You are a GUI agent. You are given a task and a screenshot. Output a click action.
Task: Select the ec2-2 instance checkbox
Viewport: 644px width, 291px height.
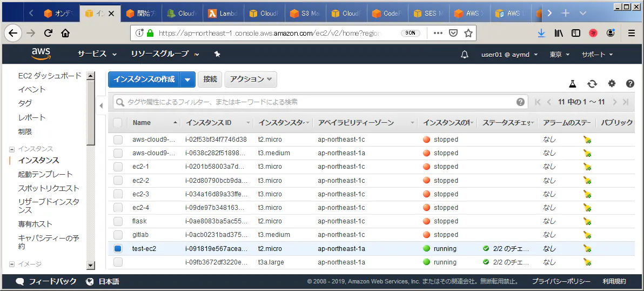[x=118, y=181]
